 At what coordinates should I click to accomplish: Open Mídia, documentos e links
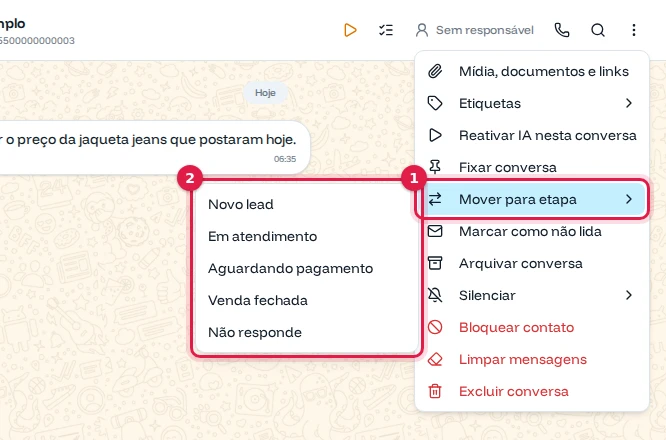[532, 71]
